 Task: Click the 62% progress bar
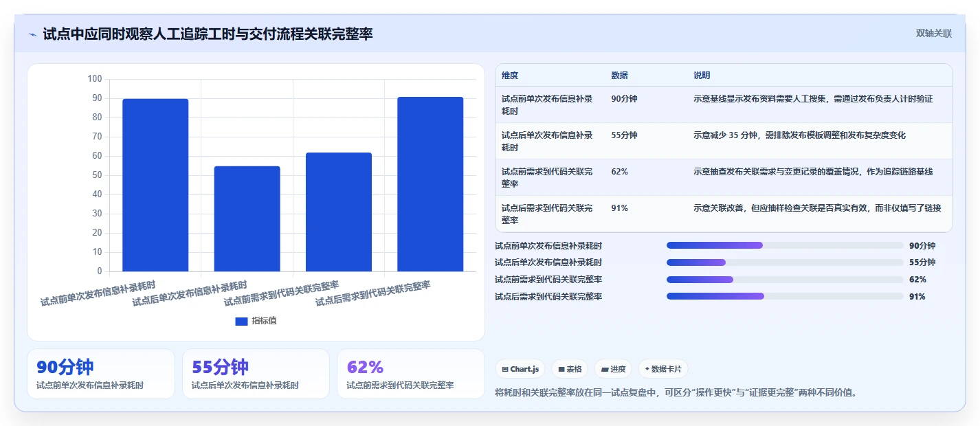[785, 280]
